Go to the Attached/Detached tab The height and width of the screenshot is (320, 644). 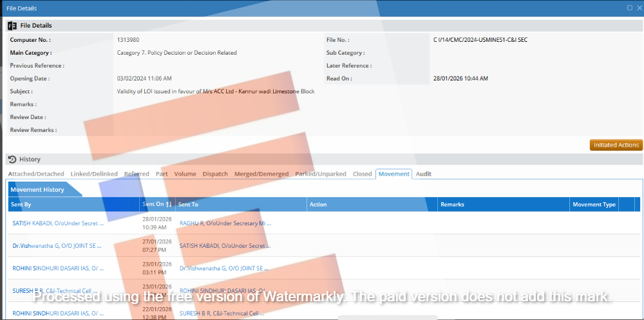coord(36,174)
